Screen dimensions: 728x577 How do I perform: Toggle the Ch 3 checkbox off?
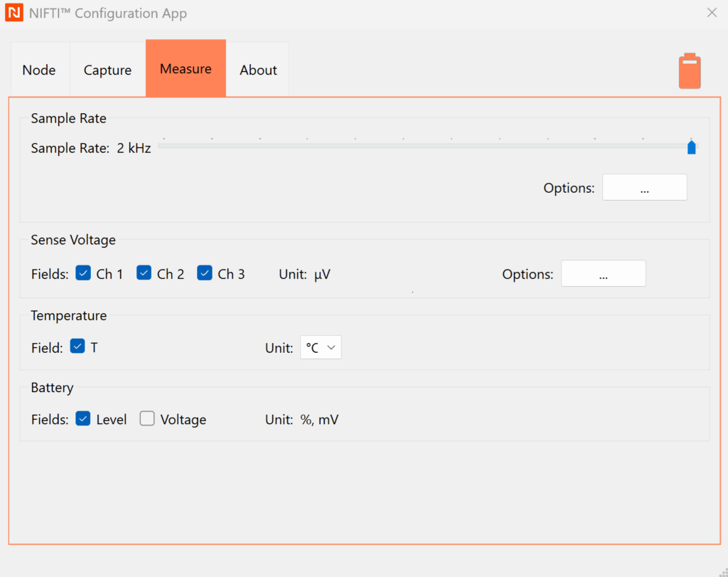tap(205, 273)
